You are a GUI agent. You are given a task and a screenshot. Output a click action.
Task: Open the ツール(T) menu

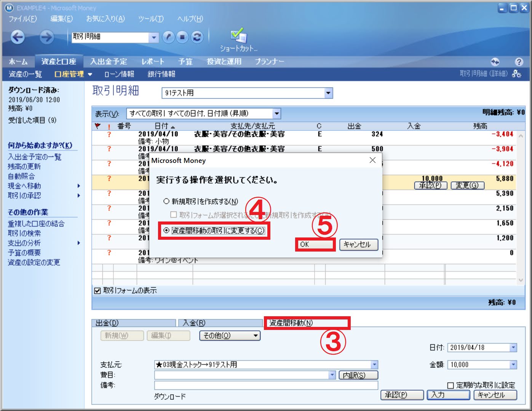click(151, 19)
